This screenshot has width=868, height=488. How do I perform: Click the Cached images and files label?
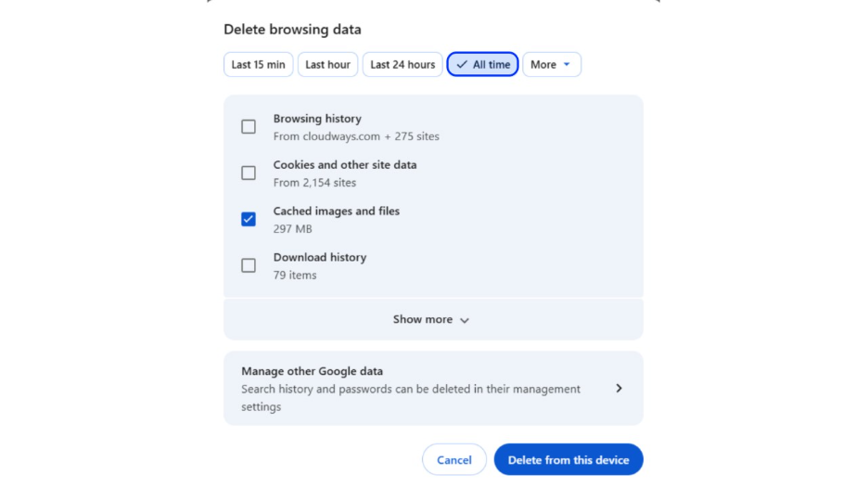point(336,212)
